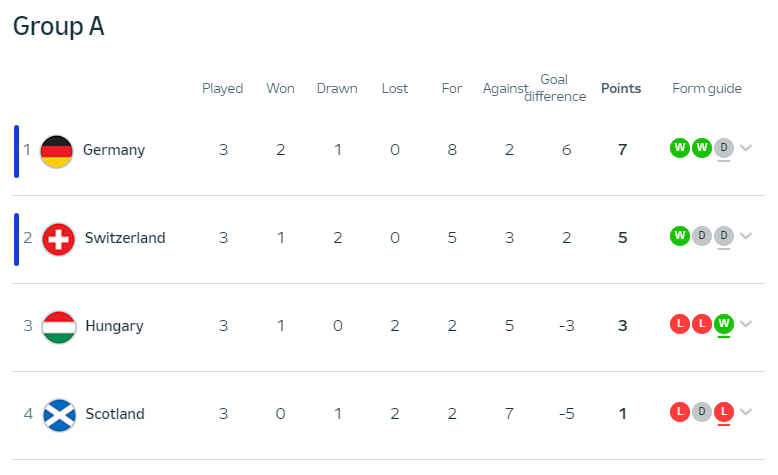778x475 pixels.
Task: Expand Germany's form guide chevron
Action: (746, 148)
